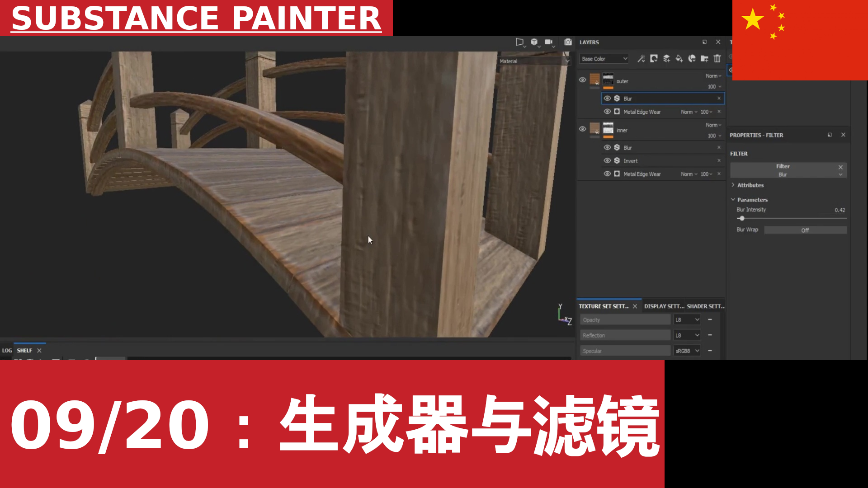The height and width of the screenshot is (488, 868).
Task: Switch to the Display Settings tab
Action: pyautogui.click(x=664, y=306)
